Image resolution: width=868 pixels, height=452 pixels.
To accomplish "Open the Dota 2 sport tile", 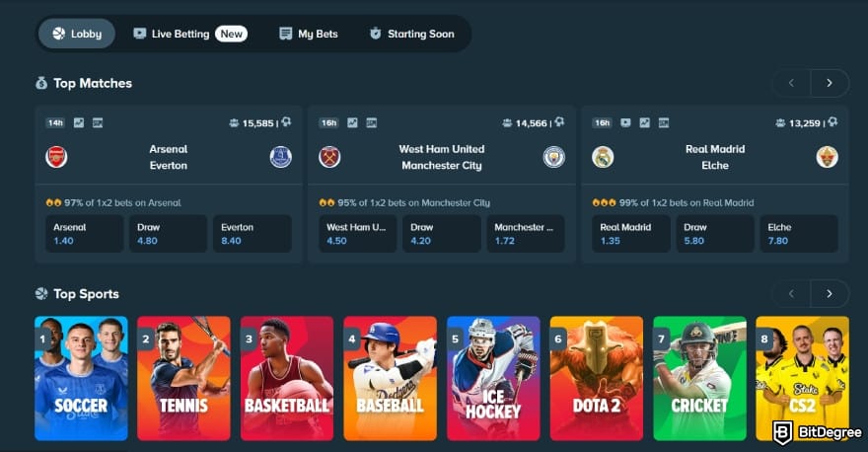I will [x=597, y=378].
